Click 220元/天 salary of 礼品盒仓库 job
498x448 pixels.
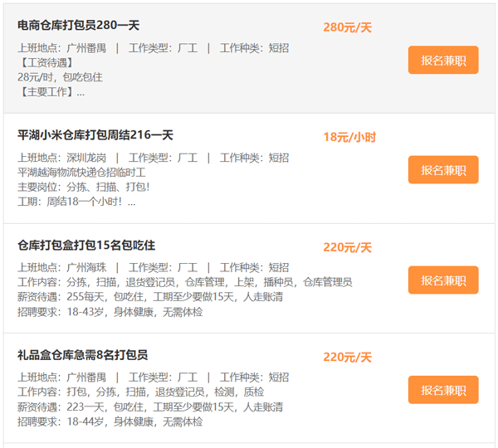point(348,358)
